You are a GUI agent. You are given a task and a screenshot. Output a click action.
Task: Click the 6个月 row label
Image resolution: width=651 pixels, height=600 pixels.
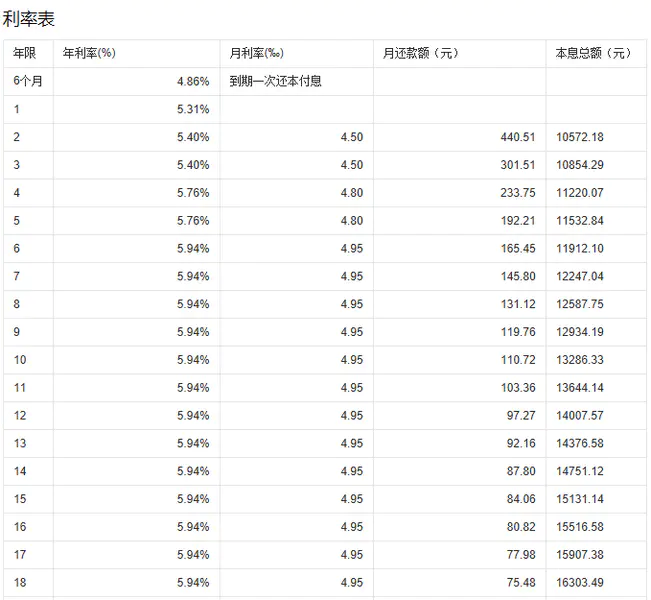(x=29, y=81)
